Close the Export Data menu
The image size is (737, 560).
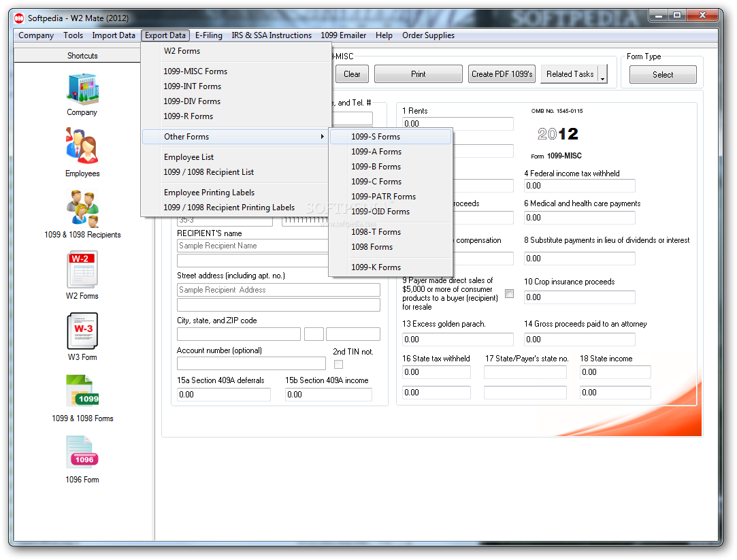(x=165, y=35)
